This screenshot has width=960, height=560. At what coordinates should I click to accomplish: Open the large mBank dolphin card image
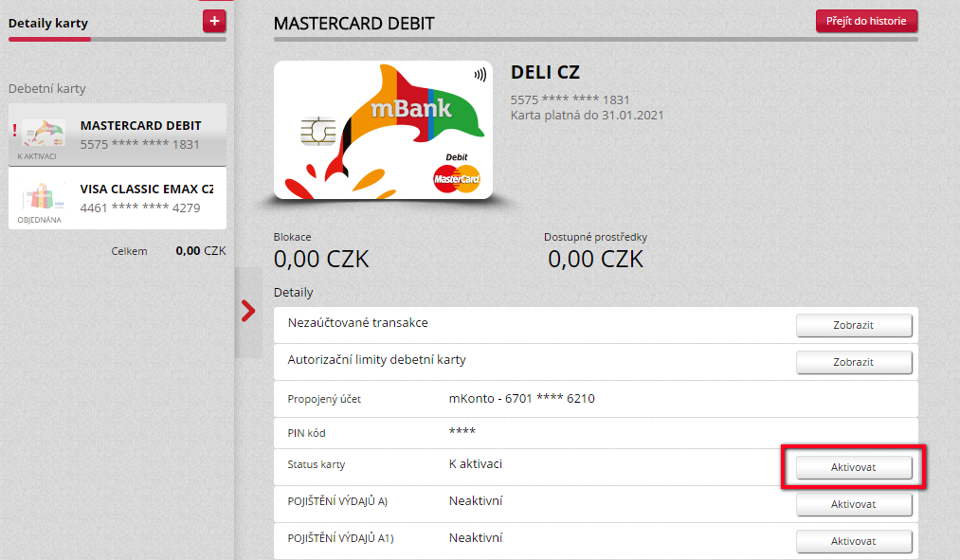point(383,130)
